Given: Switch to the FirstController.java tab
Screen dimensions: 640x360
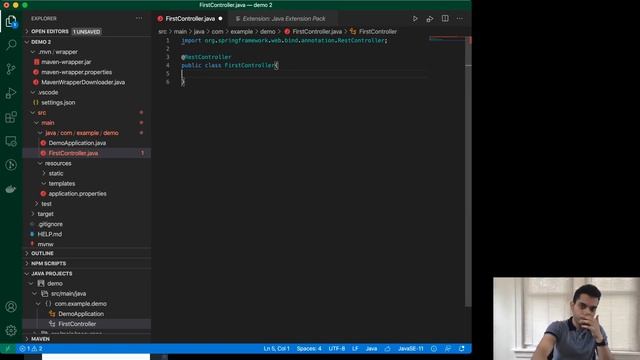Looking at the screenshot, I should click(190, 19).
